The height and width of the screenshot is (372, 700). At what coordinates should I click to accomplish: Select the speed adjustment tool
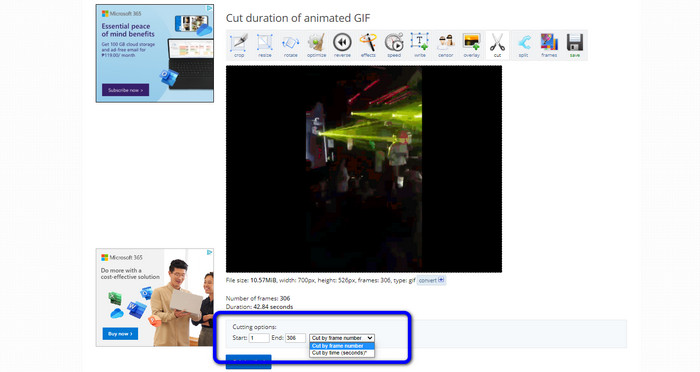[394, 45]
